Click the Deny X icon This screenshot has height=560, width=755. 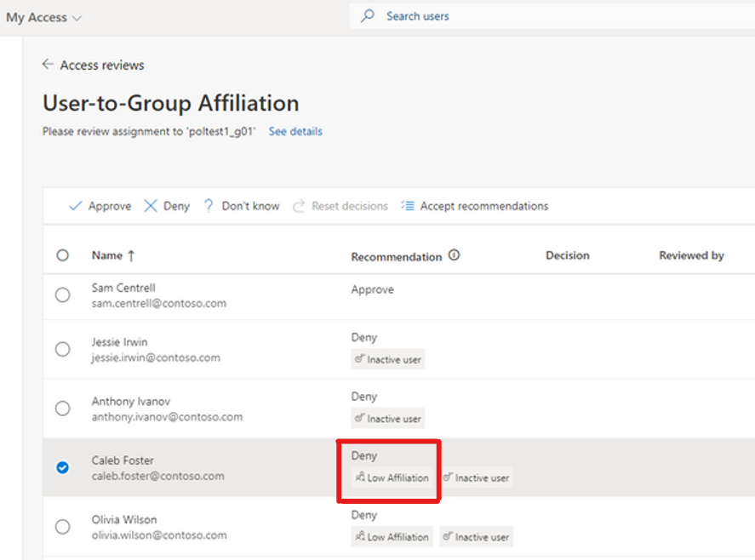(x=150, y=206)
